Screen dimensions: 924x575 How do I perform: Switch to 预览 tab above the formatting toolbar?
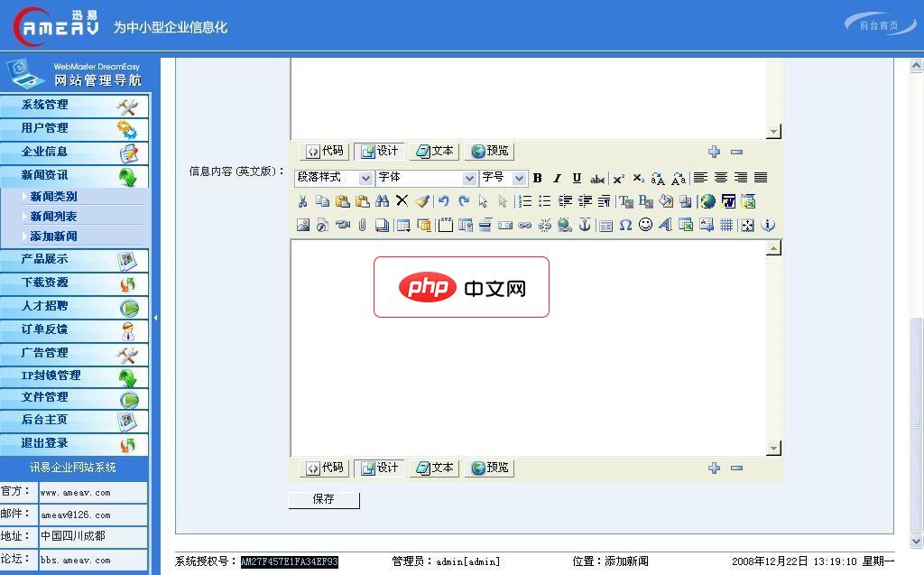click(x=490, y=151)
